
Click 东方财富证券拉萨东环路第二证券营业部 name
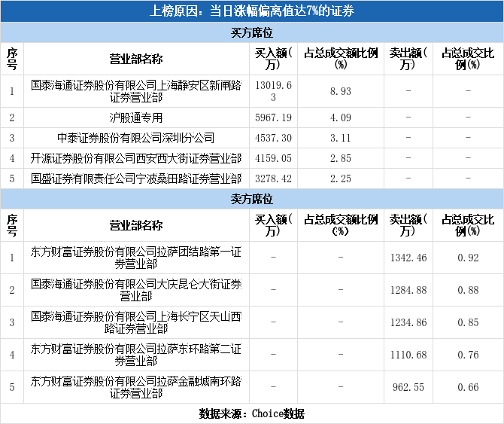(x=136, y=355)
